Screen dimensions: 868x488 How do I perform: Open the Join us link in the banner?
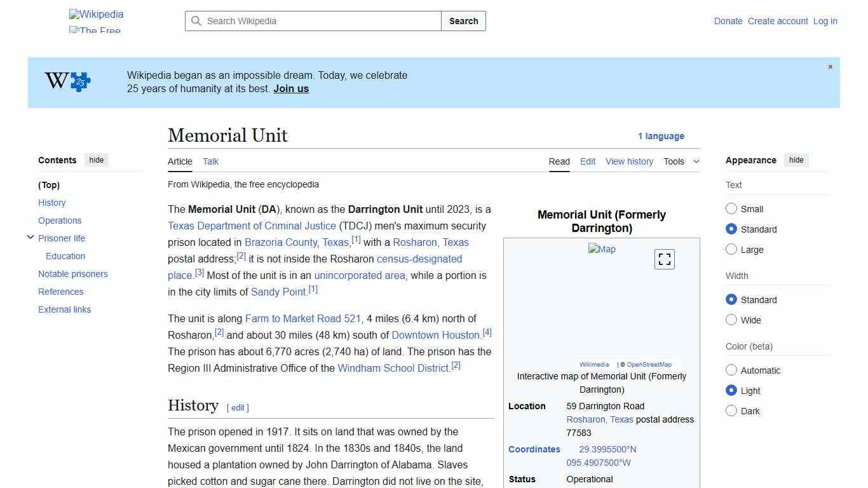[290, 88]
